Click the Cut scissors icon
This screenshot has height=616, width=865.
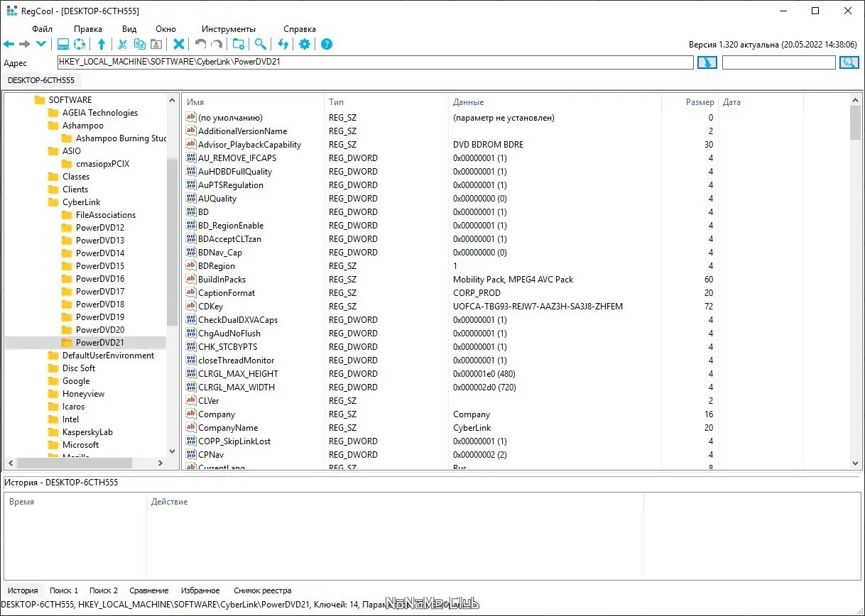pyautogui.click(x=122, y=44)
